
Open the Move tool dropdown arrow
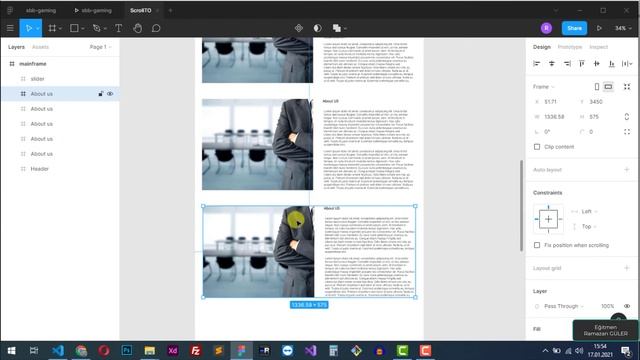tap(38, 29)
